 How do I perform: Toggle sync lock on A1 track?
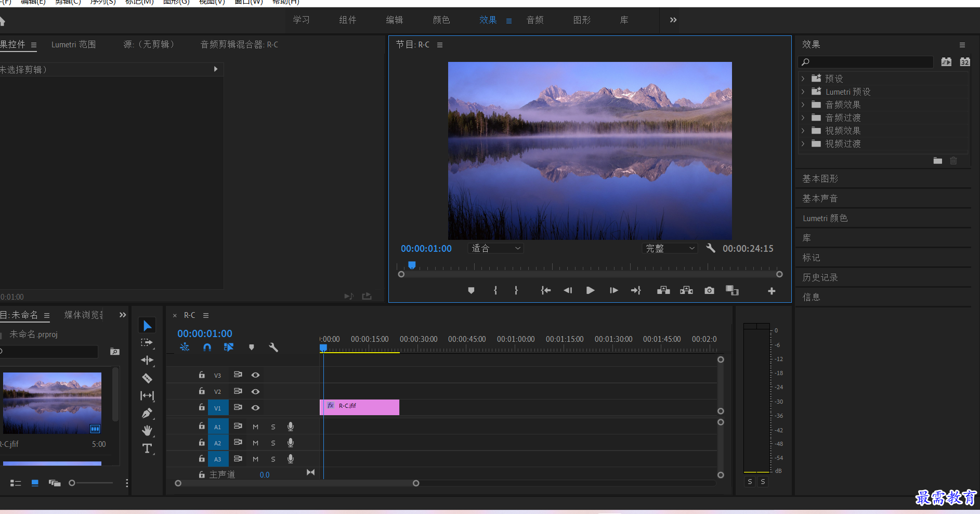[238, 426]
